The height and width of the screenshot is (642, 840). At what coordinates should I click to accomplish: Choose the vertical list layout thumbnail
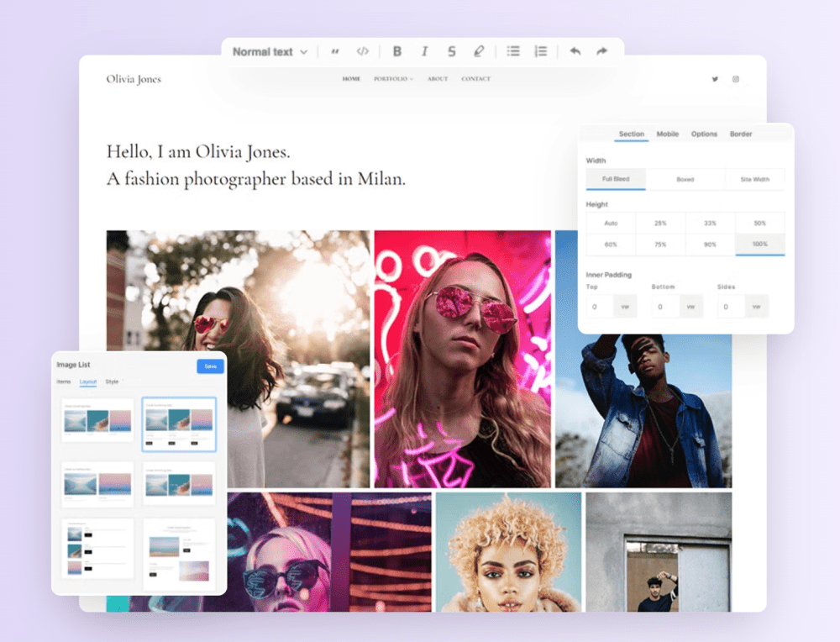click(x=97, y=549)
